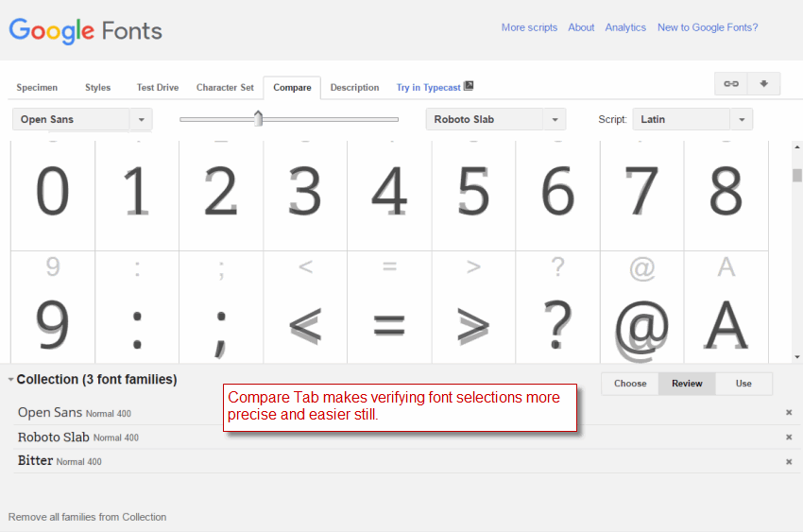Click the question mark glyph cell
Image resolution: width=803 pixels, height=532 pixels.
coord(557,307)
